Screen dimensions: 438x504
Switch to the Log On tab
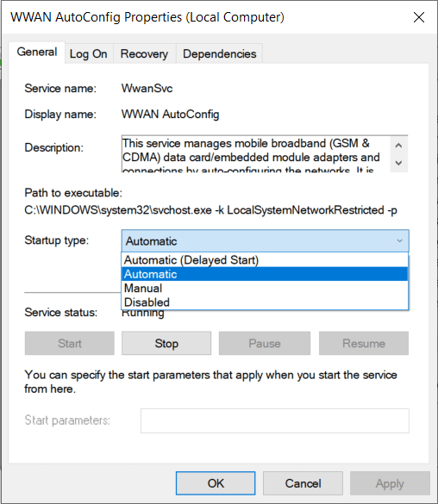(89, 53)
